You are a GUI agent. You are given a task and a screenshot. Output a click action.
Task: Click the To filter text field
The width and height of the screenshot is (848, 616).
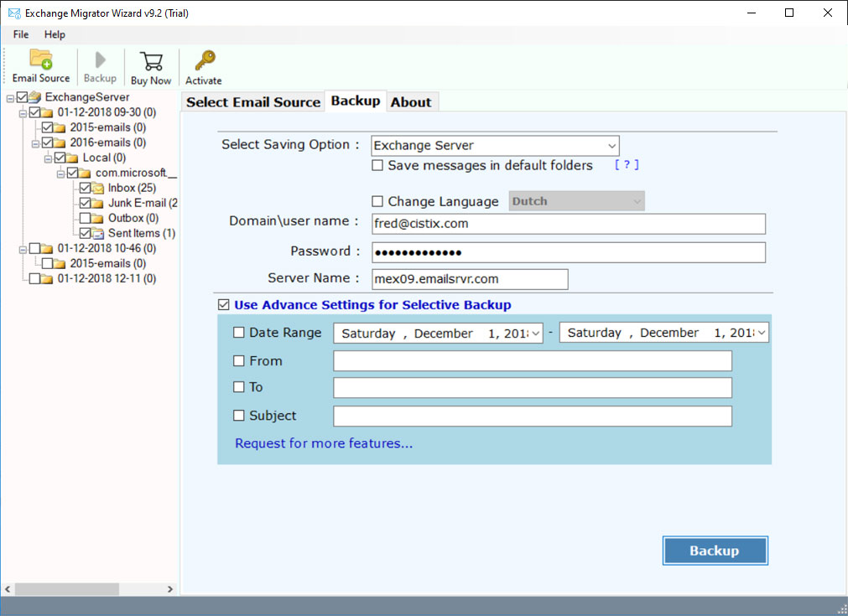[532, 388]
